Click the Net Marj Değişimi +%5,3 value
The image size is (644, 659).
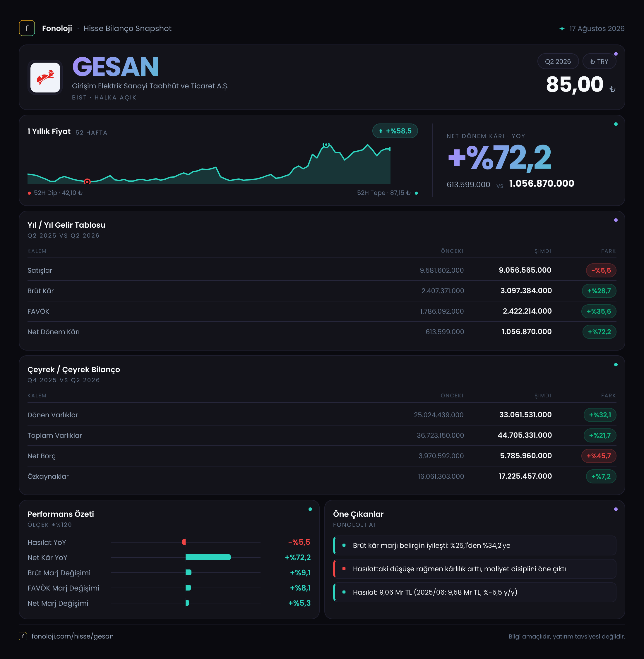point(299,603)
